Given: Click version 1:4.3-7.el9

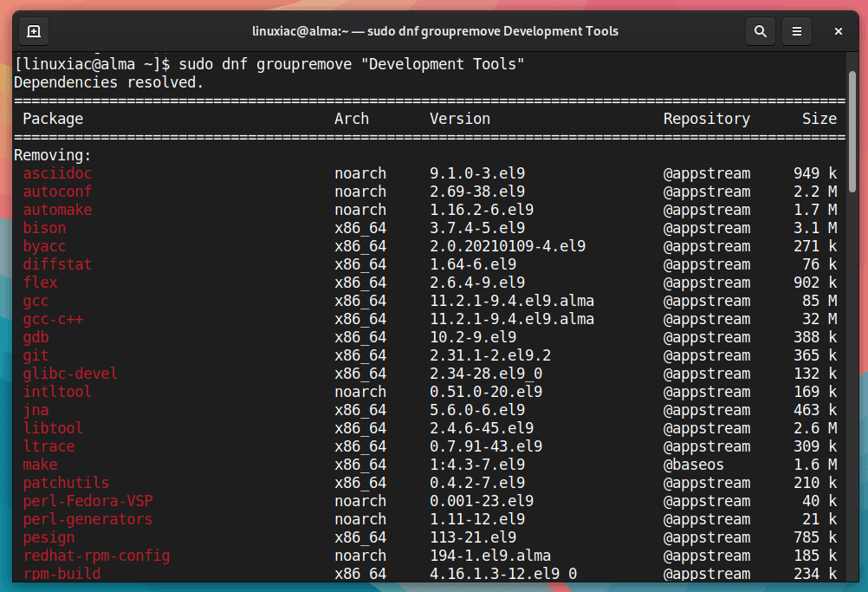Looking at the screenshot, I should tap(477, 465).
